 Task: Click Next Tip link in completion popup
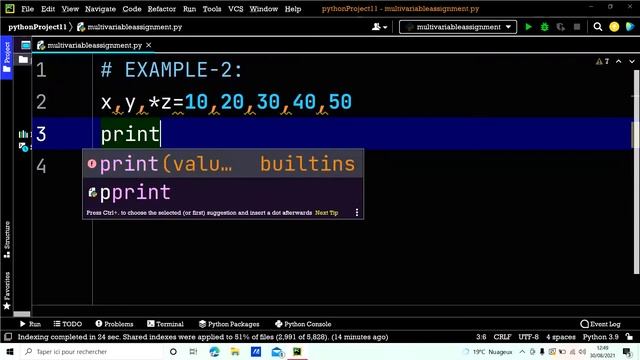(x=327, y=213)
